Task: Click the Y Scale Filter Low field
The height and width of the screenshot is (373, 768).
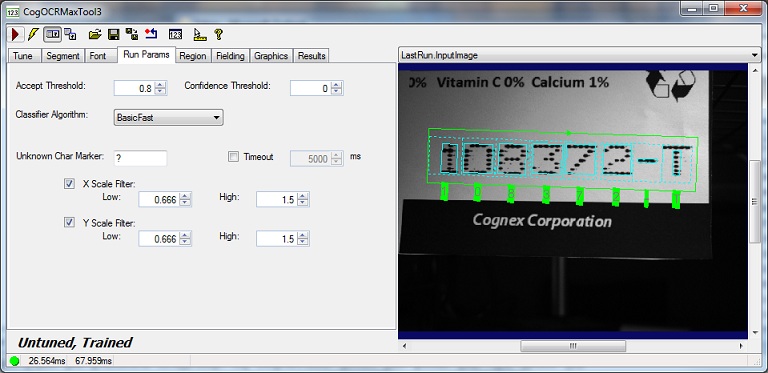Action: [159, 238]
